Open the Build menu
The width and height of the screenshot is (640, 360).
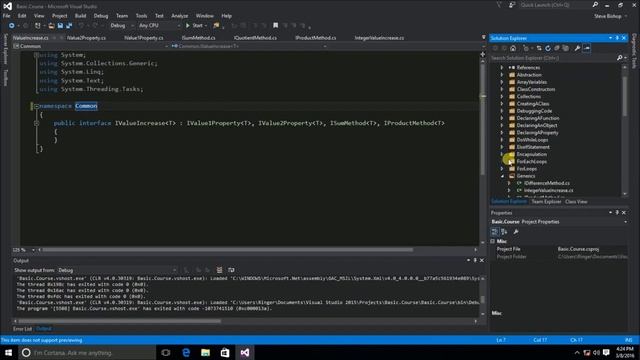[80, 16]
